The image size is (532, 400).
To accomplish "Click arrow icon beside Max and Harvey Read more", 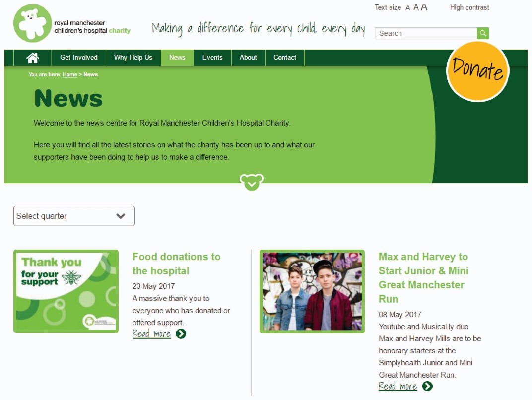I will click(427, 386).
